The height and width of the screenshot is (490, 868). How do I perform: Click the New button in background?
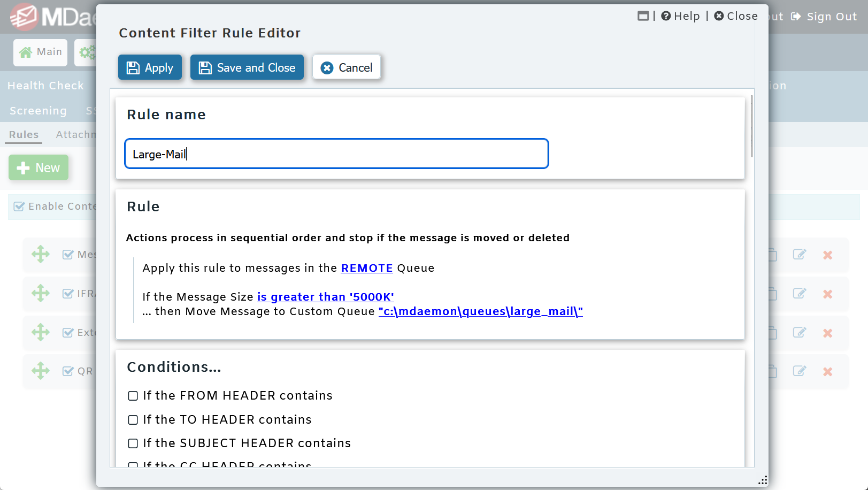pyautogui.click(x=39, y=167)
